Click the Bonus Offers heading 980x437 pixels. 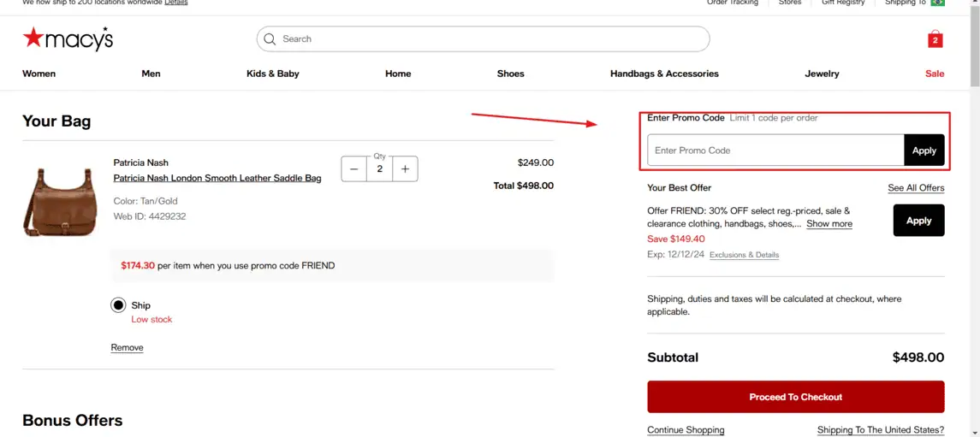pyautogui.click(x=73, y=420)
